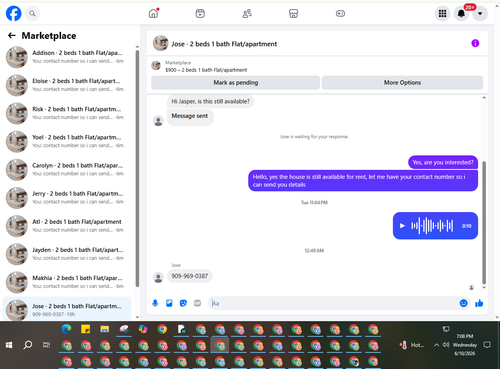The image size is (500, 369).
Task: Click the chat scrollbar
Action: 484,223
